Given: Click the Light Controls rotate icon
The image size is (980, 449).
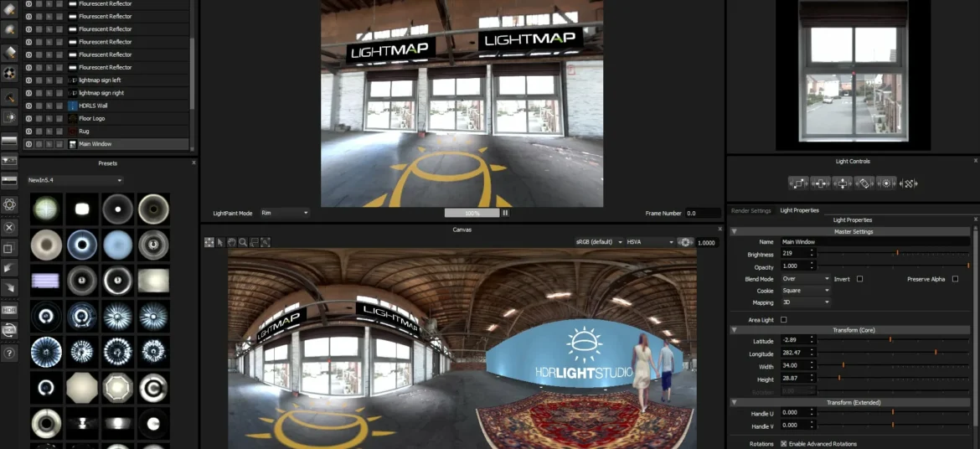Looking at the screenshot, I should [864, 183].
